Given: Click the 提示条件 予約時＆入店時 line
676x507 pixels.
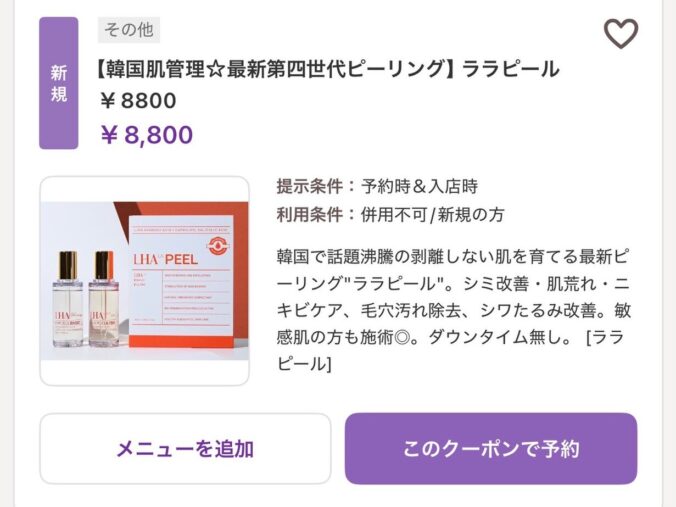Looking at the screenshot, I should (377, 186).
